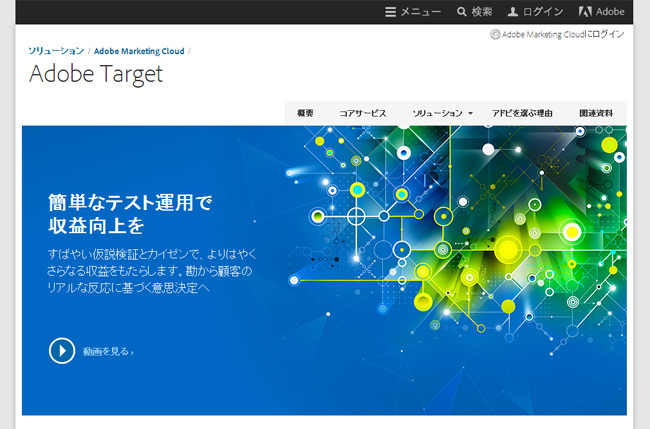Select the 関連資料 tab
This screenshot has width=650, height=429.
click(596, 113)
